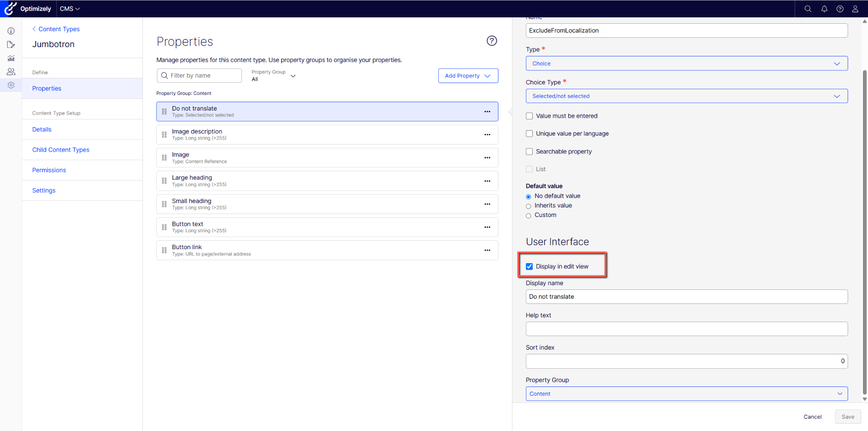Open the CMS product switcher dropdown
Viewport: 868px width, 431px height.
click(x=70, y=8)
